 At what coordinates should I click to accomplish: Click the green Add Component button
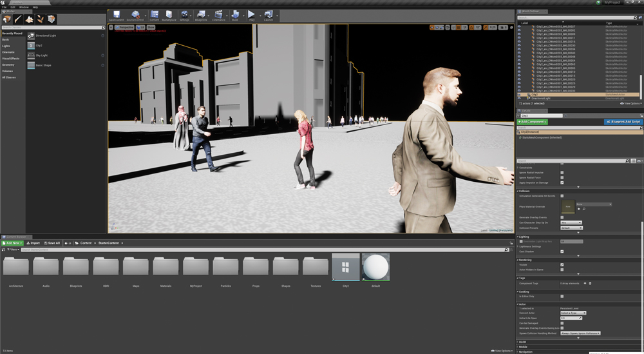(533, 122)
